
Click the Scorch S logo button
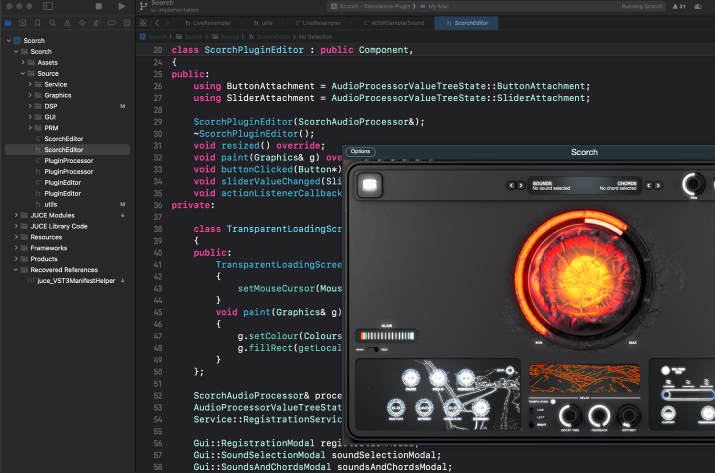pos(371,185)
